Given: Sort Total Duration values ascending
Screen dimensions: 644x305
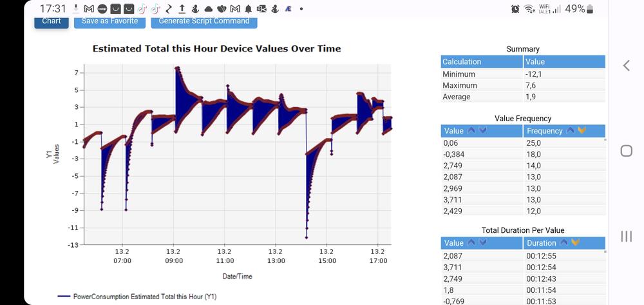Looking at the screenshot, I should pos(471,243).
